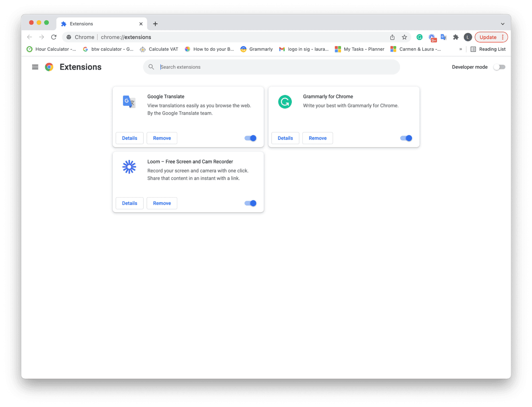Screen dimensions: 532x407
Task: Click the Loom toggle slider control
Action: (x=250, y=203)
